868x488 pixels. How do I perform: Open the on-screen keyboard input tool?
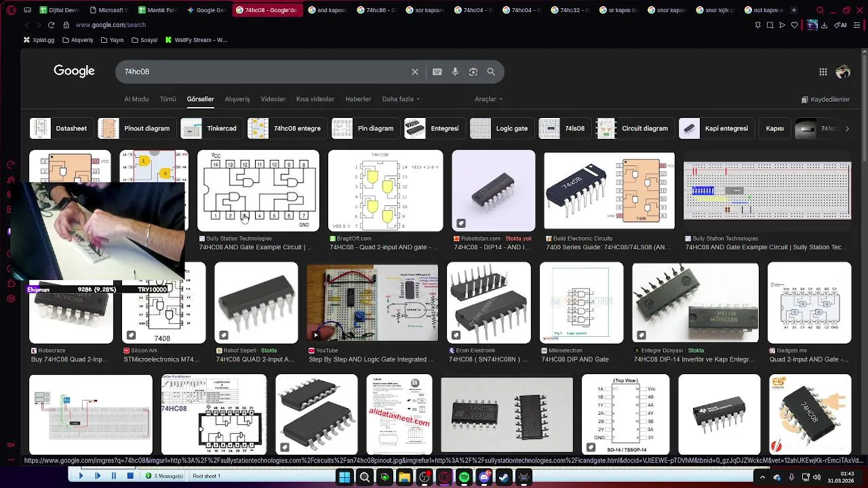click(x=437, y=72)
